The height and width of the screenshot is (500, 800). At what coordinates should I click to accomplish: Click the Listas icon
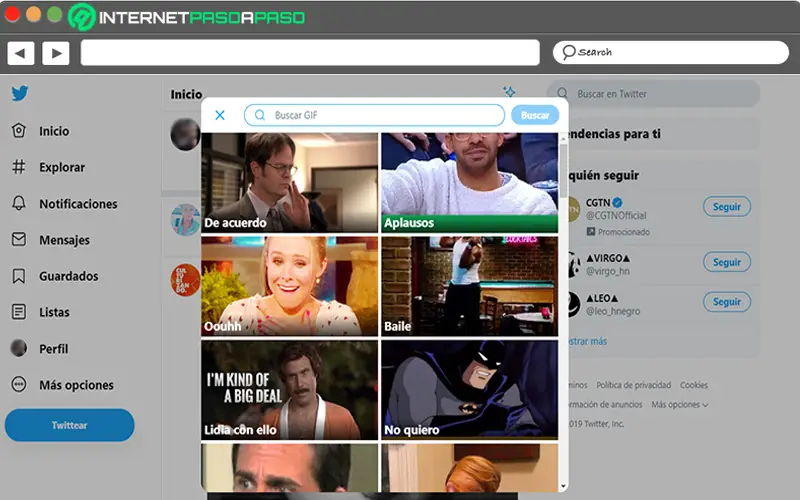[19, 312]
